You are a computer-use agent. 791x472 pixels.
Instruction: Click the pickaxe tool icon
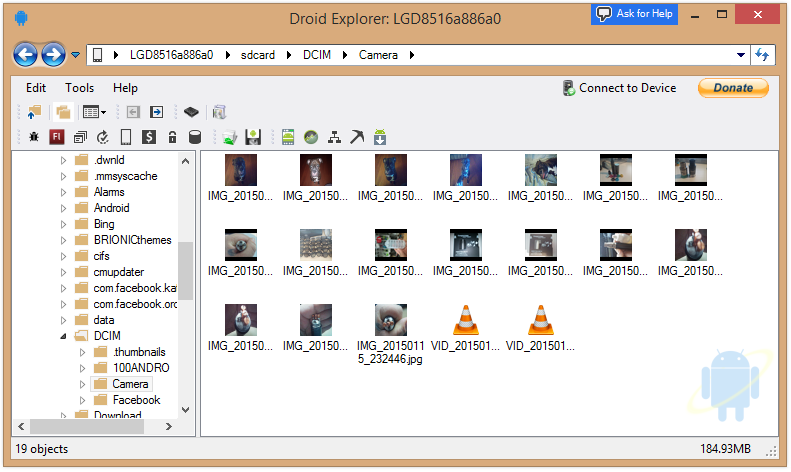pos(357,137)
